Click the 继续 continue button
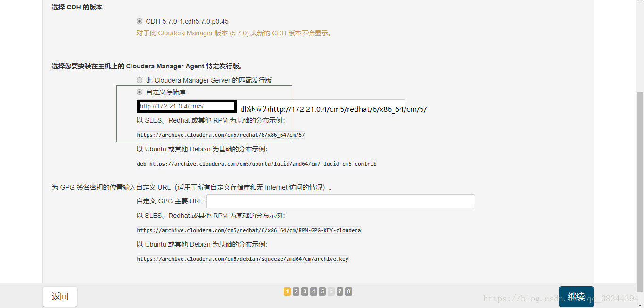Viewport: 644px width, 308px height. tap(576, 297)
